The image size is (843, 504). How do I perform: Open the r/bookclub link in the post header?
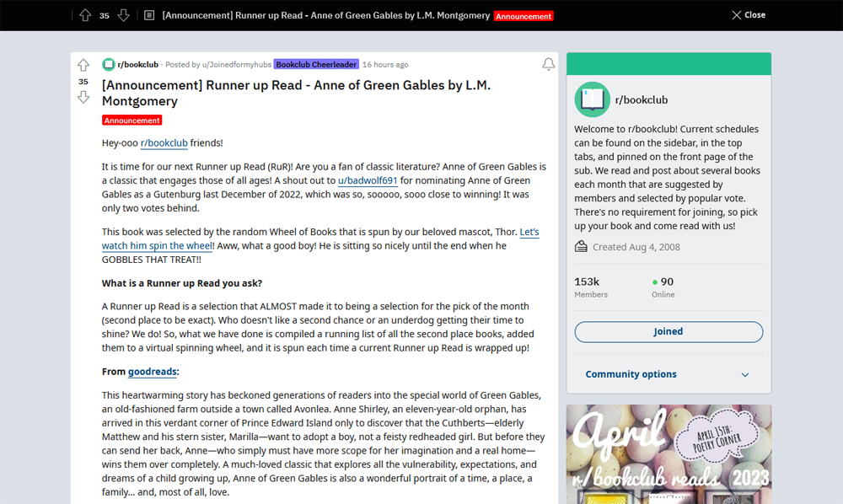[x=138, y=65]
